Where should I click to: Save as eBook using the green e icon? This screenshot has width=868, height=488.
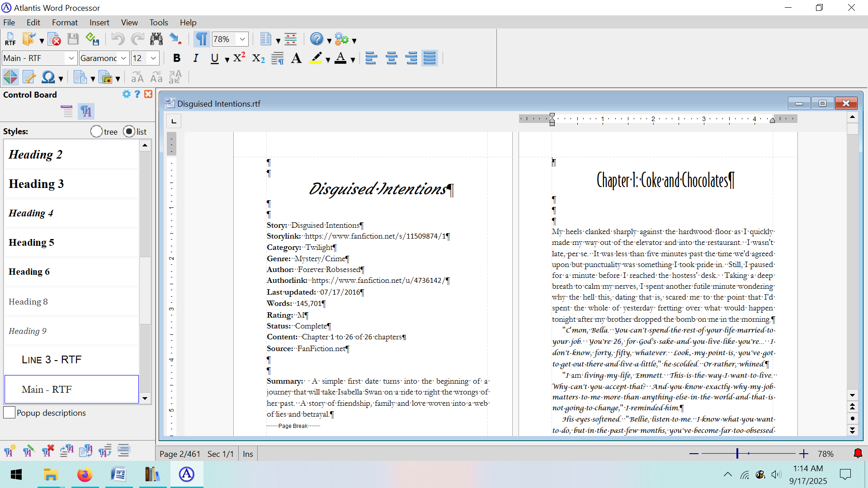click(92, 39)
